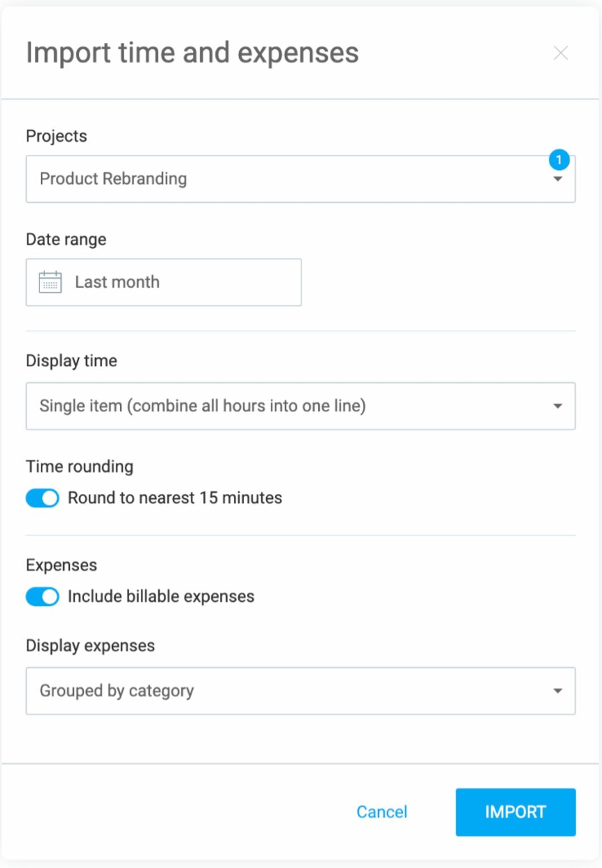This screenshot has width=602, height=868.
Task: Click the 'Round to nearest 15 minutes' label
Action: point(175,498)
